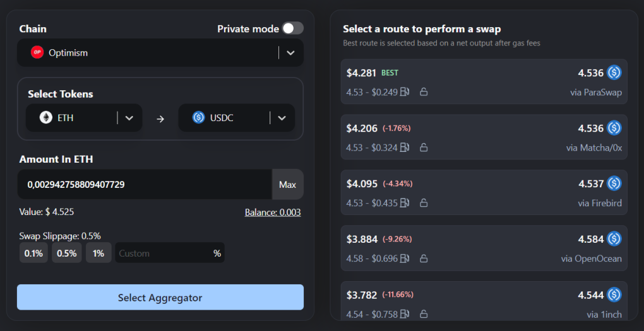Click USDC coin icon on Matcha/0x route
The height and width of the screenshot is (331, 644).
point(614,128)
